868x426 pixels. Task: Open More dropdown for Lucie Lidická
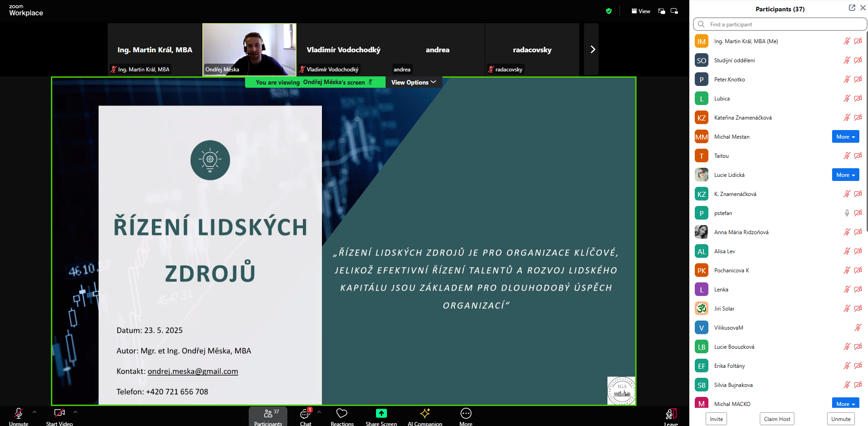(845, 175)
